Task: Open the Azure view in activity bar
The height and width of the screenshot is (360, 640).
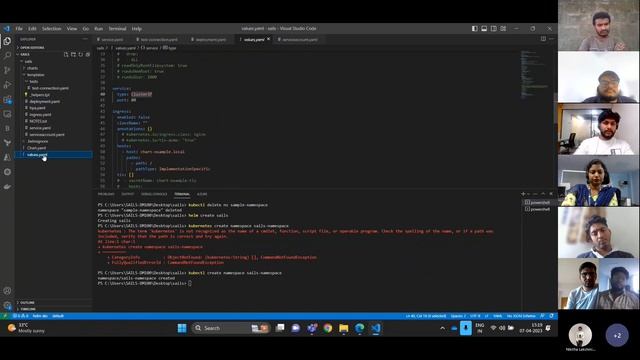Action: click(7, 158)
